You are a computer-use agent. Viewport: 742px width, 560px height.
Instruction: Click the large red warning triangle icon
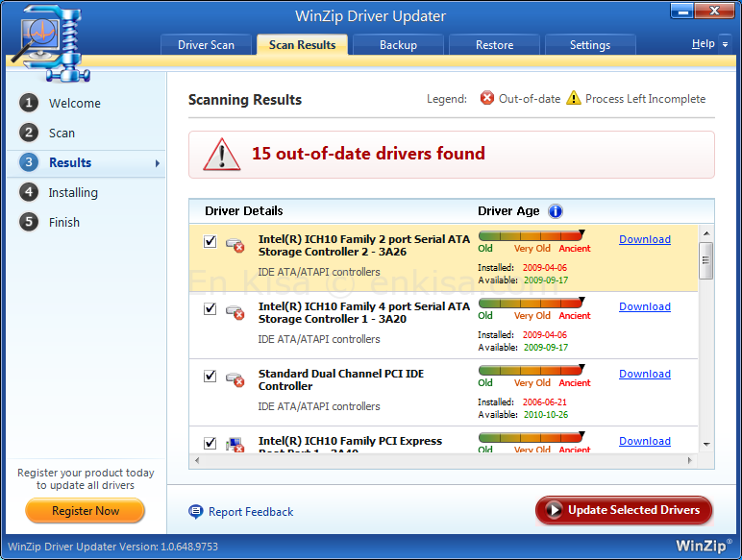click(x=221, y=155)
